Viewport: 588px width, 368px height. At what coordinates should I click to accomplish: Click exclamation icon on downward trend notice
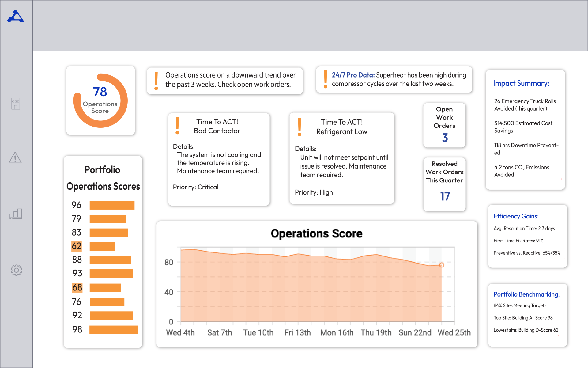tap(156, 81)
